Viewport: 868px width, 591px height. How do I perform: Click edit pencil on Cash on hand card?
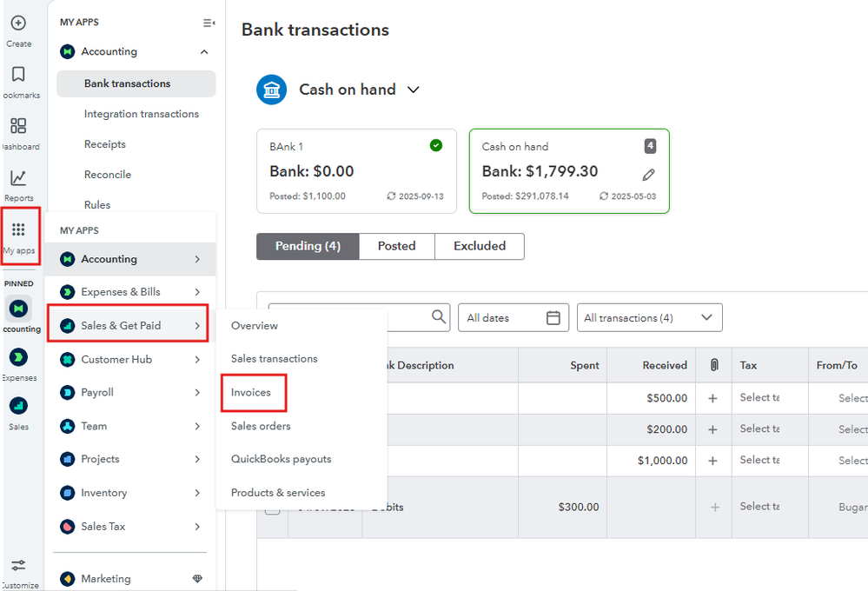pos(649,175)
